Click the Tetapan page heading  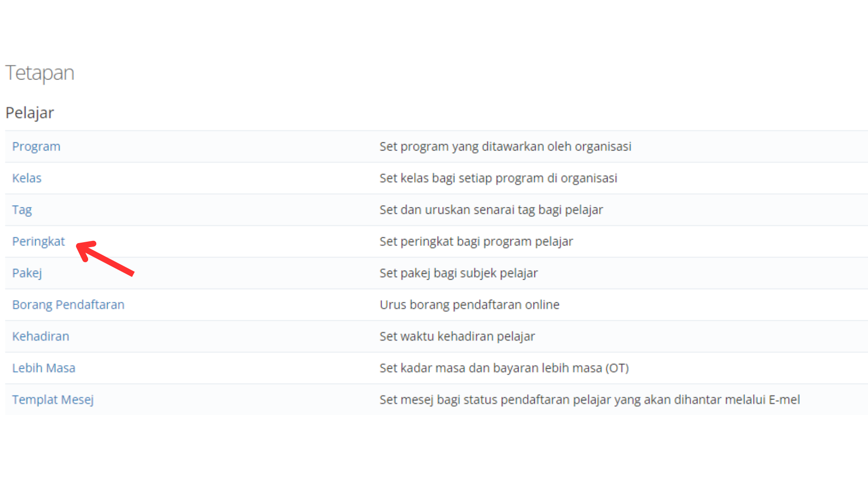(40, 72)
